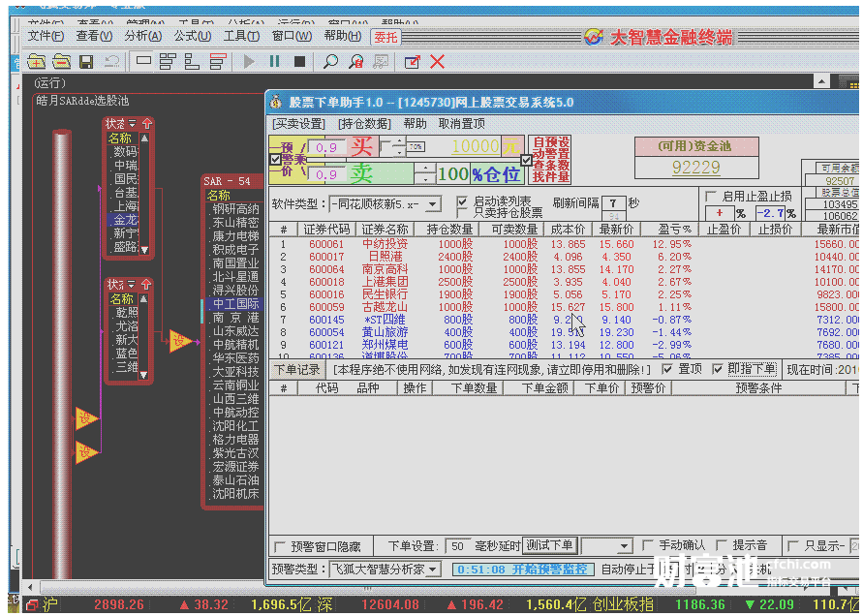The height and width of the screenshot is (616, 863).
Task: Click the buy-row quantity spinner arrows
Action: click(x=400, y=147)
